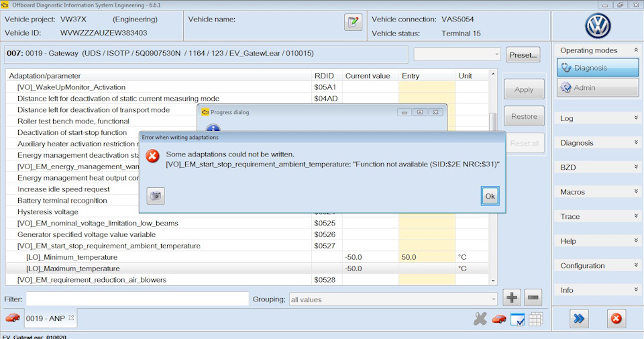Viewport: 644px width, 339px height.
Task: Click the plus icon next to Grouping
Action: 512,297
